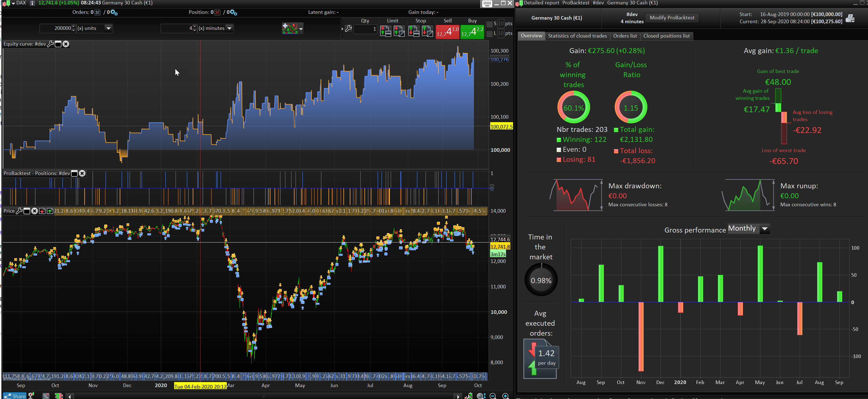The height and width of the screenshot is (399, 868).
Task: Click the second Stop order icon
Action: tap(427, 31)
